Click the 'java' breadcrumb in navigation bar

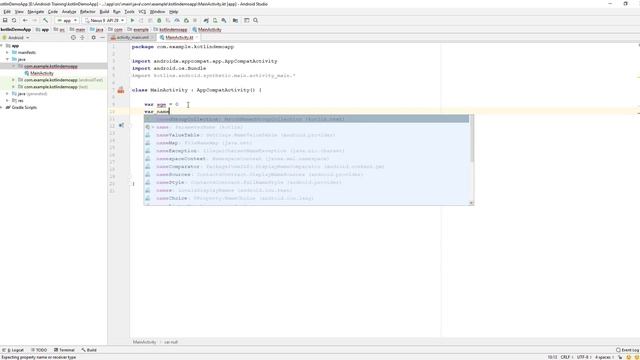tap(97, 29)
